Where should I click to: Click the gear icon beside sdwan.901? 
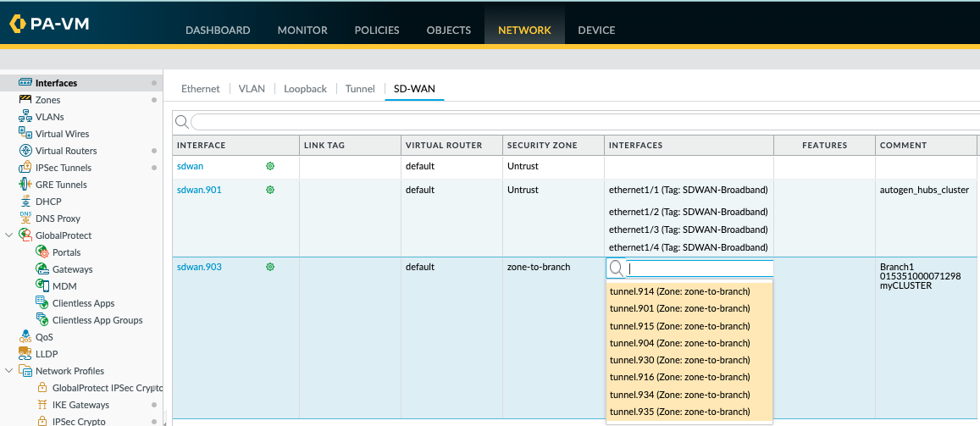tap(270, 190)
